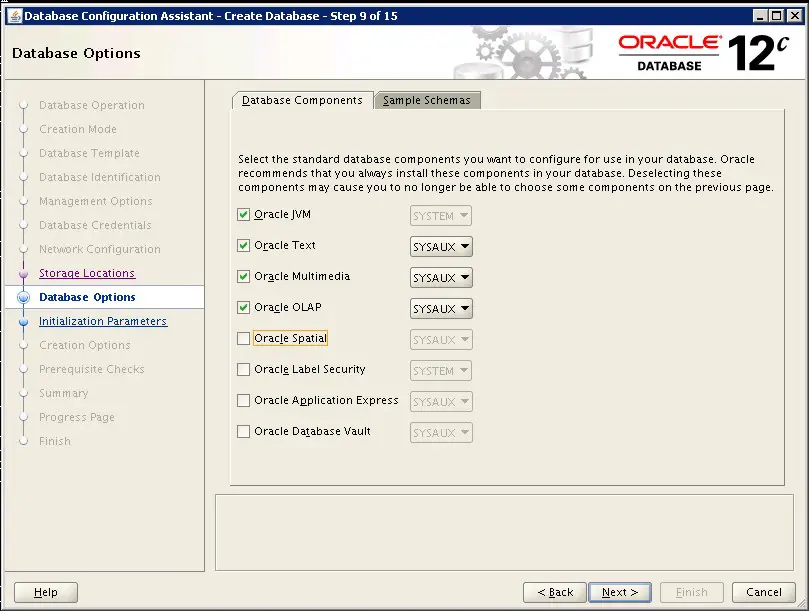Click the Database Options current step bullet
Screen dimensions: 809x611
point(23,297)
